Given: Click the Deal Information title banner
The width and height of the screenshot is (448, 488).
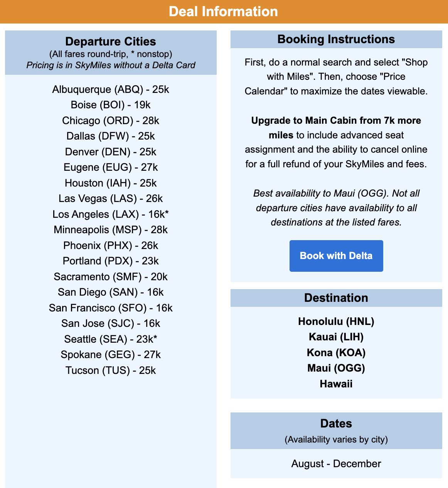Looking at the screenshot, I should (x=224, y=12).
